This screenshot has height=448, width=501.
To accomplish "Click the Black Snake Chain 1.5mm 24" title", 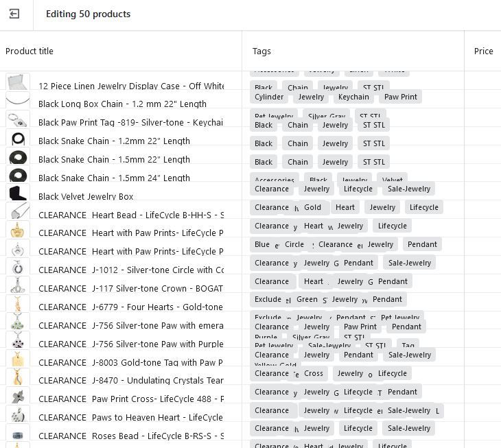I will 114,178.
